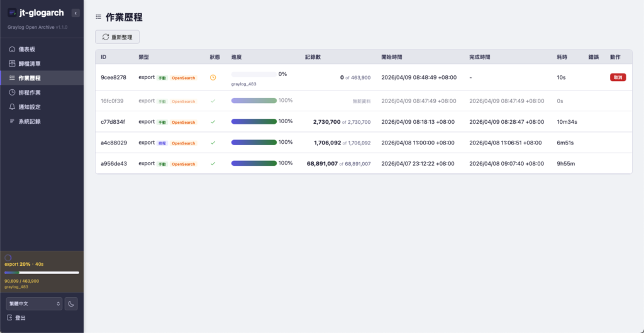
Task: Click the pending clock status icon of job 9cee8278
Action: click(x=213, y=77)
